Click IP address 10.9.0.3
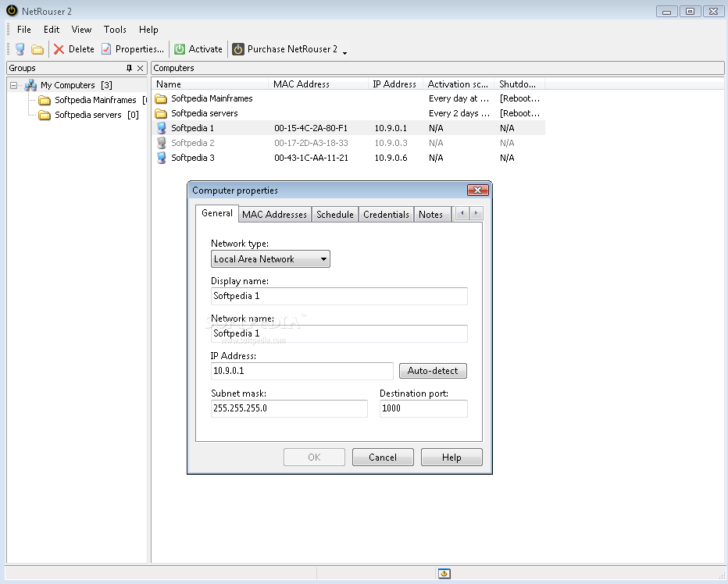Screen dimensions: 728x584 pos(391,143)
